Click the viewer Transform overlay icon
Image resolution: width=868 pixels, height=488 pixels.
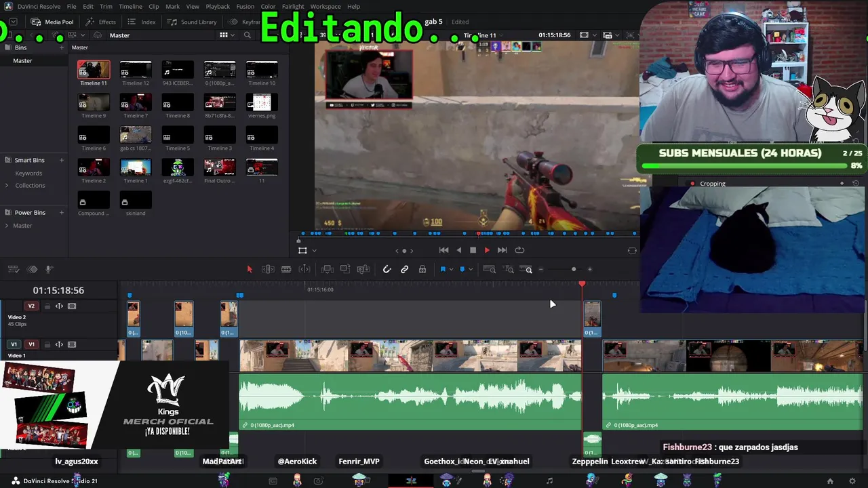tap(302, 251)
